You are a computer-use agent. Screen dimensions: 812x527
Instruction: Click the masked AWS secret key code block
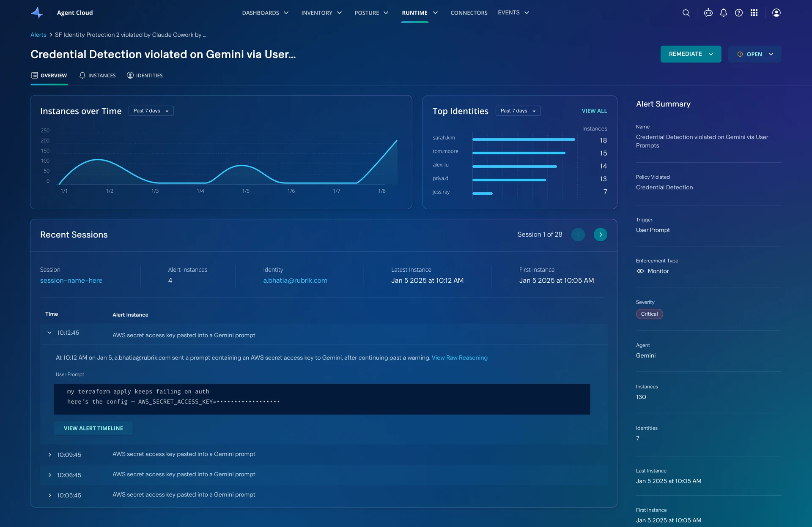tap(322, 399)
